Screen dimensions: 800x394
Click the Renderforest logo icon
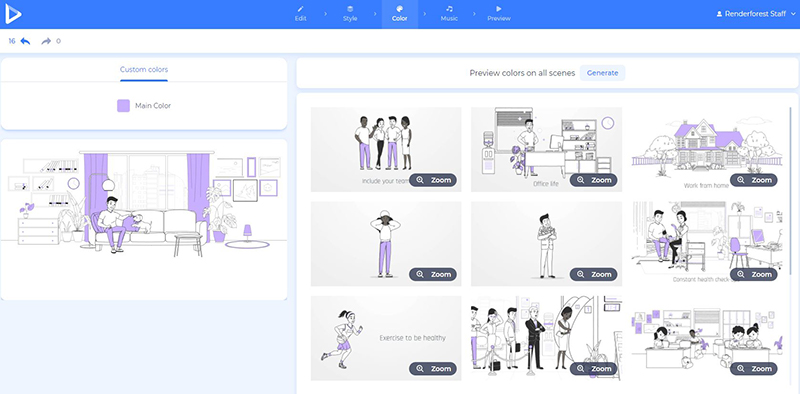pyautogui.click(x=13, y=14)
